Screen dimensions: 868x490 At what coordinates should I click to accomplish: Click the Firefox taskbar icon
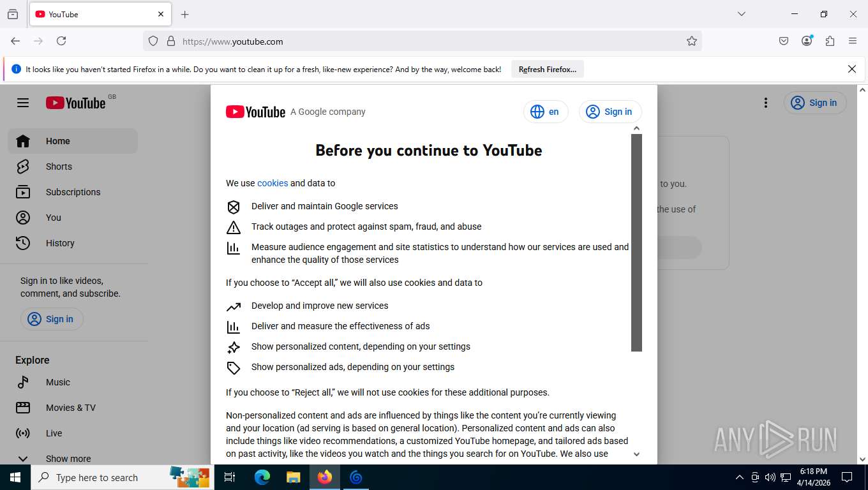325,477
